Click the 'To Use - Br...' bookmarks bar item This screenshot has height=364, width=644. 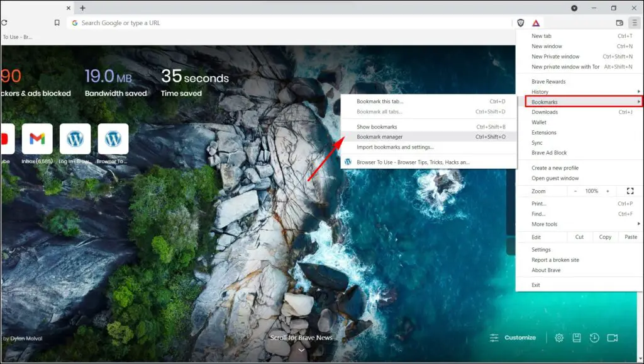pyautogui.click(x=16, y=37)
